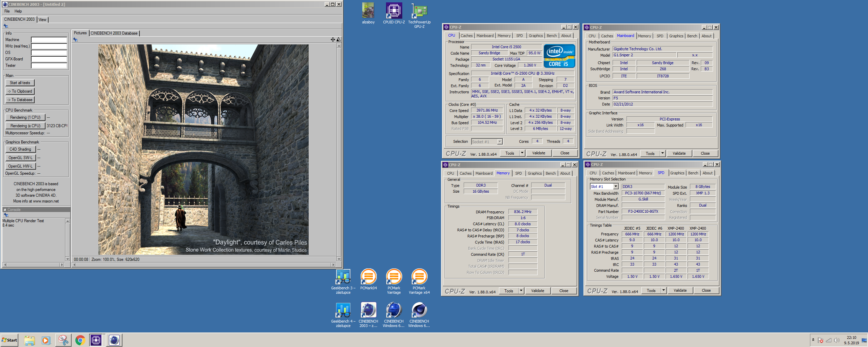Viewport: 868px width, 347px height.
Task: Click Rendering (x CPU) button
Action: [25, 126]
